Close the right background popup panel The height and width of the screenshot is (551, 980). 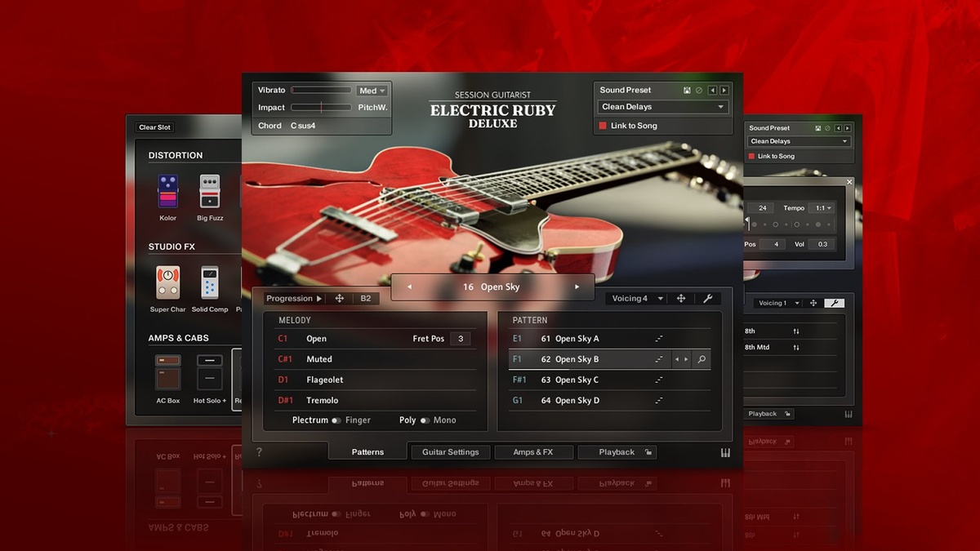click(x=849, y=182)
